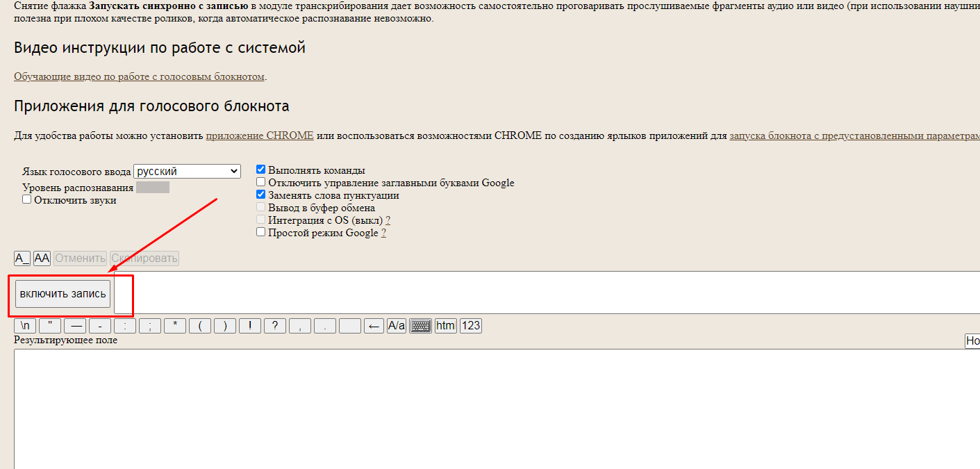Enable "Простой режим Google" checkbox

261,232
